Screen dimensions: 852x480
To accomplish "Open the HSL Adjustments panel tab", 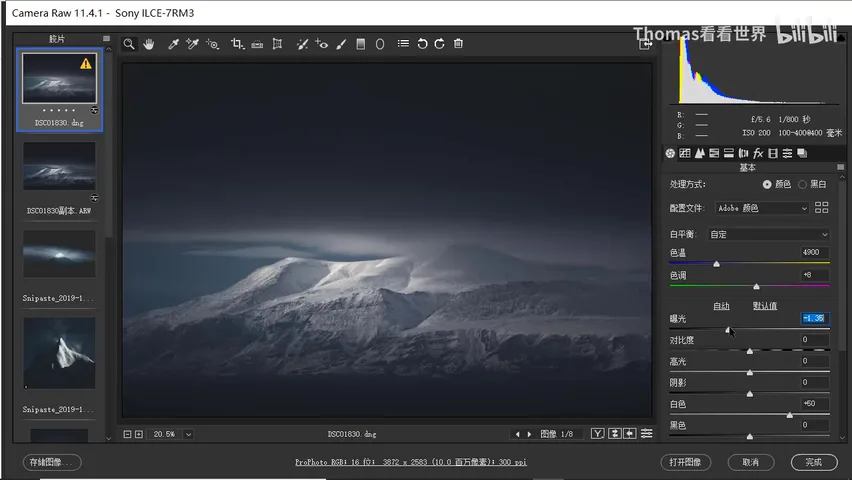I will click(714, 153).
